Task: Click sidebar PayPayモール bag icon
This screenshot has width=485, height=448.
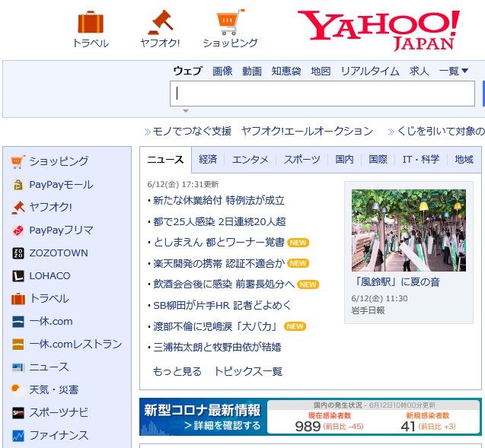Action: click(x=18, y=185)
